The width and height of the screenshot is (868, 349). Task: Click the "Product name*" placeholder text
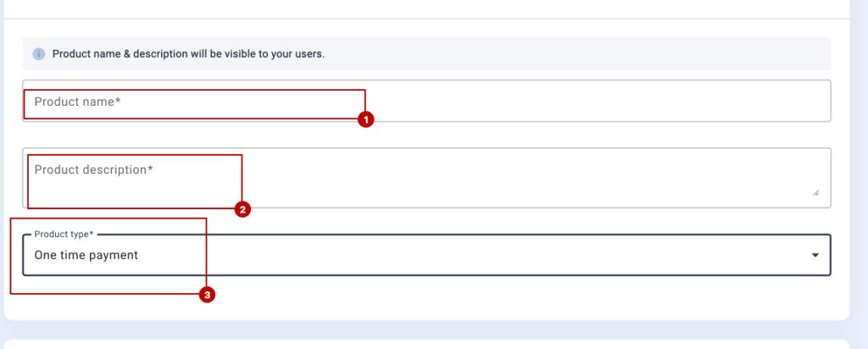(77, 102)
